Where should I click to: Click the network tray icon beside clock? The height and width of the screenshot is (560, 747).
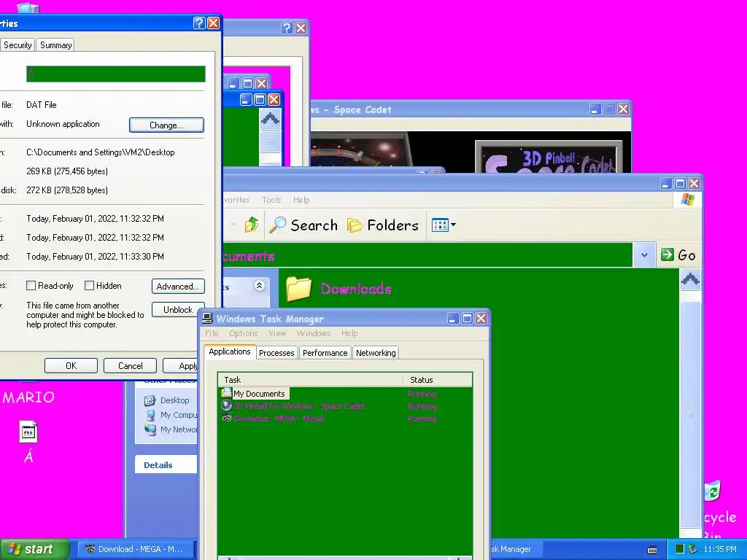(693, 549)
